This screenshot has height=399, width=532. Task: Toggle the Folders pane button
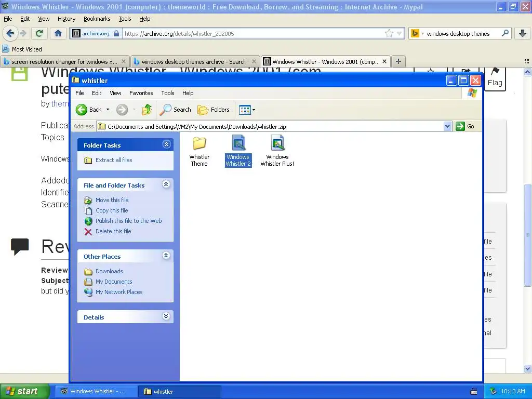click(x=214, y=110)
